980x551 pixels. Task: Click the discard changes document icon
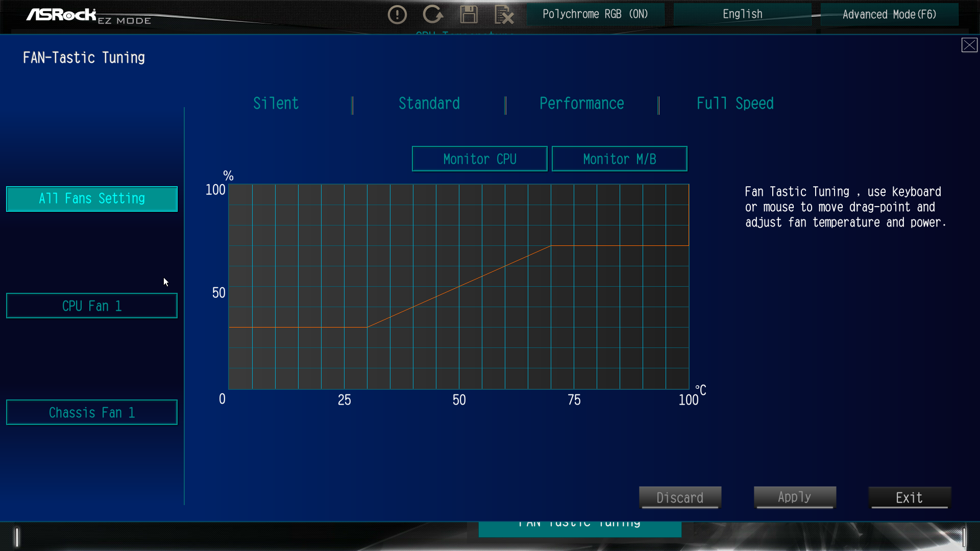(504, 15)
